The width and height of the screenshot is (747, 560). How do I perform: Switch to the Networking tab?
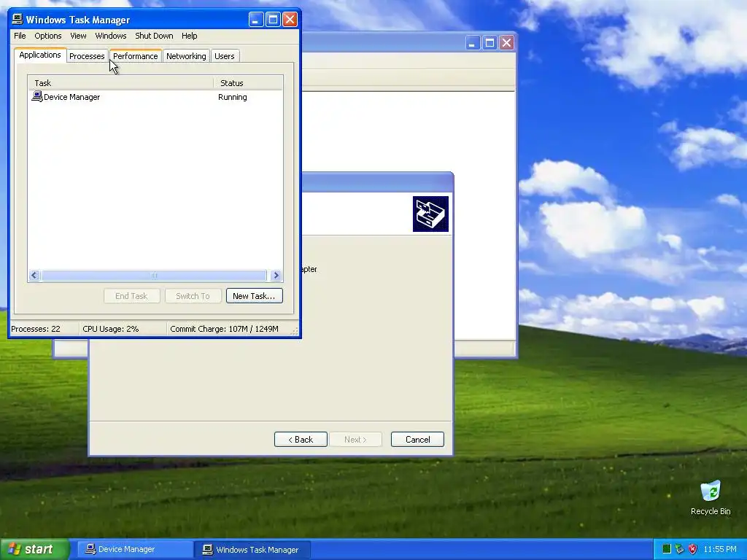point(186,56)
